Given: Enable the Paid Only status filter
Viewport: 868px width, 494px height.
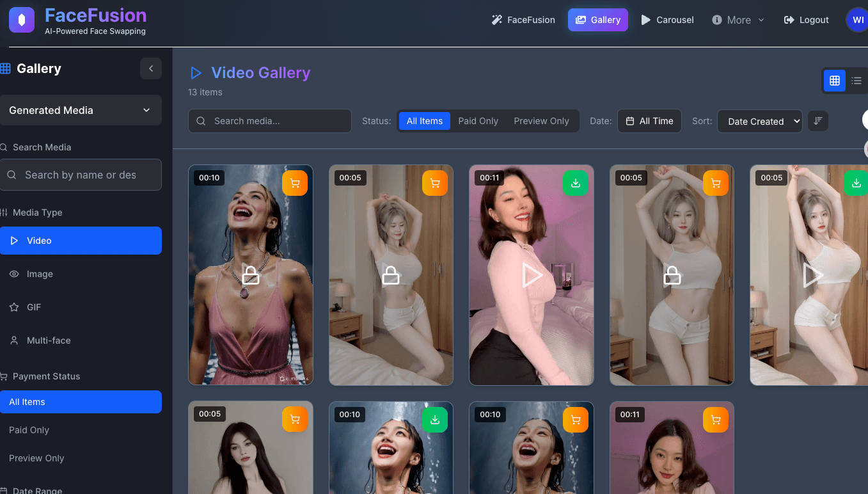Looking at the screenshot, I should click(478, 120).
